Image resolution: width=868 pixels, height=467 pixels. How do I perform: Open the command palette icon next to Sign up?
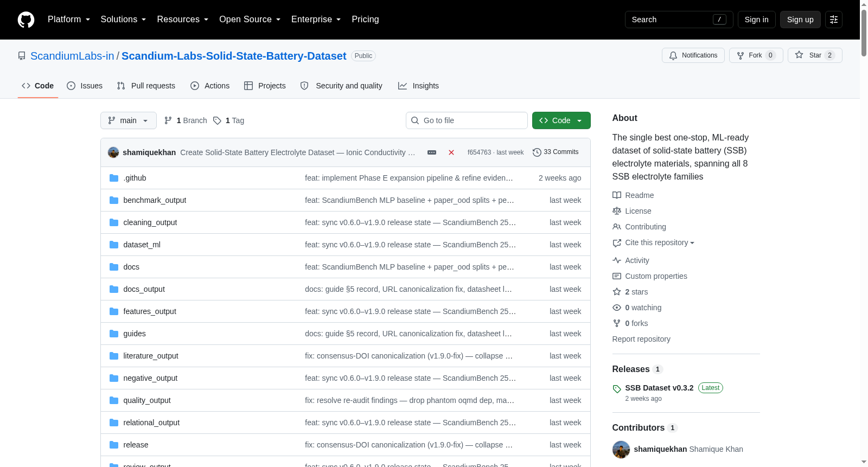tap(834, 20)
